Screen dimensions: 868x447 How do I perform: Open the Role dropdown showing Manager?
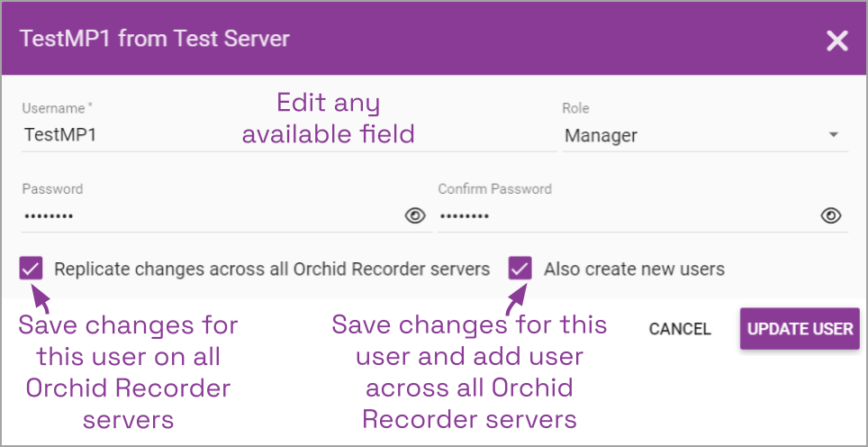click(x=705, y=136)
